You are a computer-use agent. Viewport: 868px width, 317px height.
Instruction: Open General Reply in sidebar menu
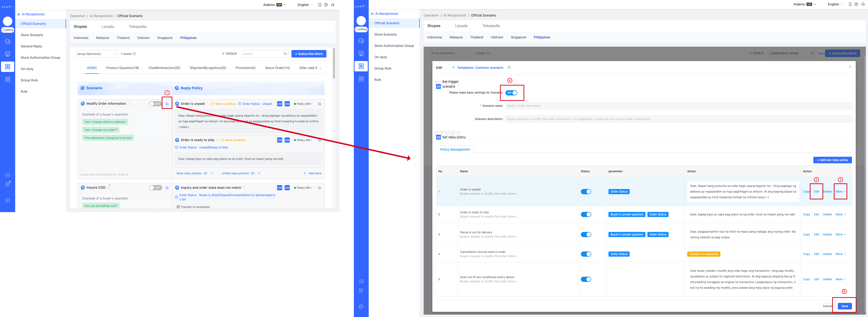pos(31,46)
